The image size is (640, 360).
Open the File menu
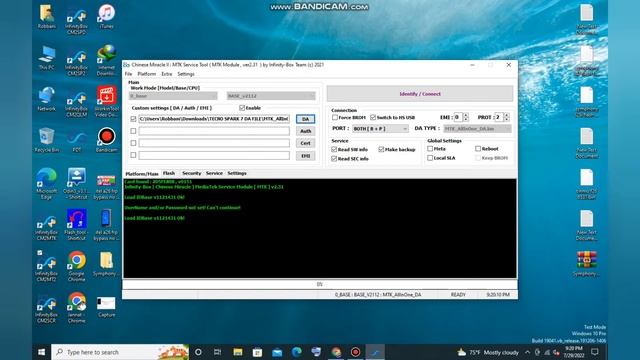click(129, 74)
